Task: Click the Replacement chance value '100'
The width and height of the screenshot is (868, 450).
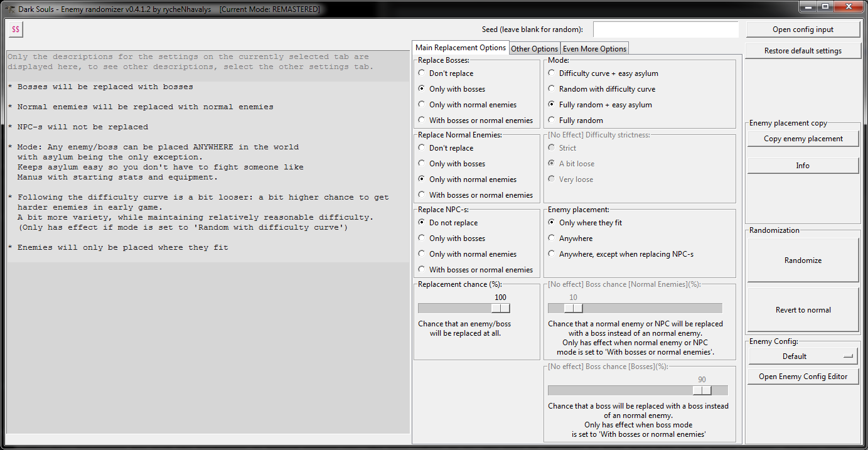Action: coord(500,297)
